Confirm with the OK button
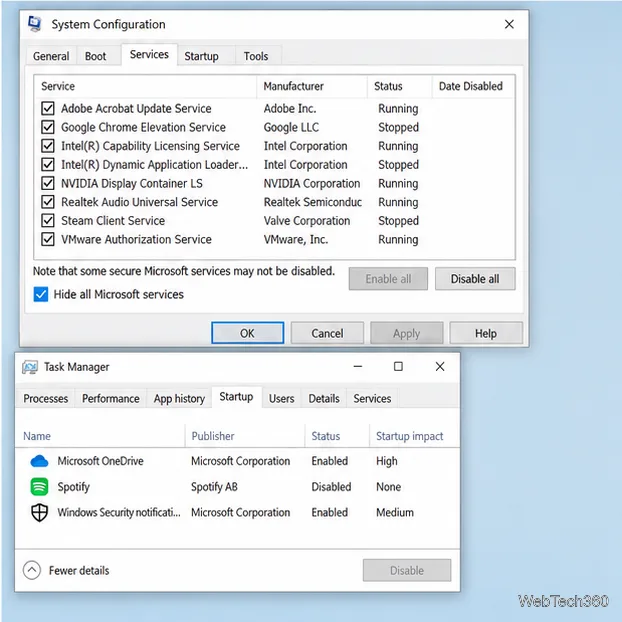Screen dimensions: 622x622 tap(248, 333)
